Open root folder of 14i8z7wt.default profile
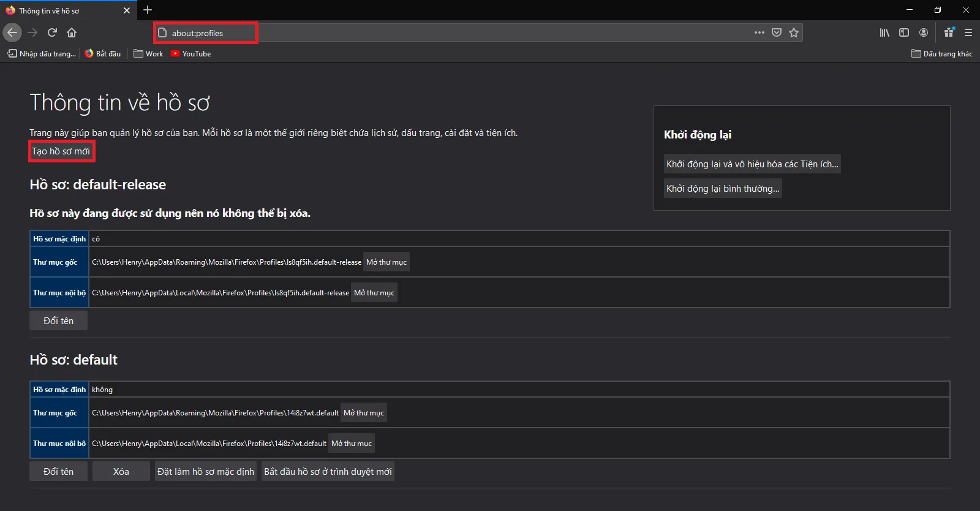Screen dimensions: 980x511 coord(364,413)
